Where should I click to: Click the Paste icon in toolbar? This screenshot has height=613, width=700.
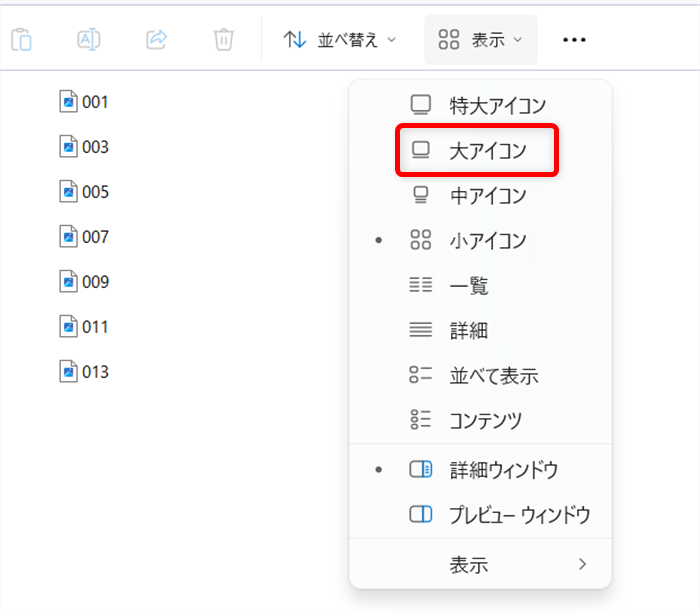click(x=21, y=40)
